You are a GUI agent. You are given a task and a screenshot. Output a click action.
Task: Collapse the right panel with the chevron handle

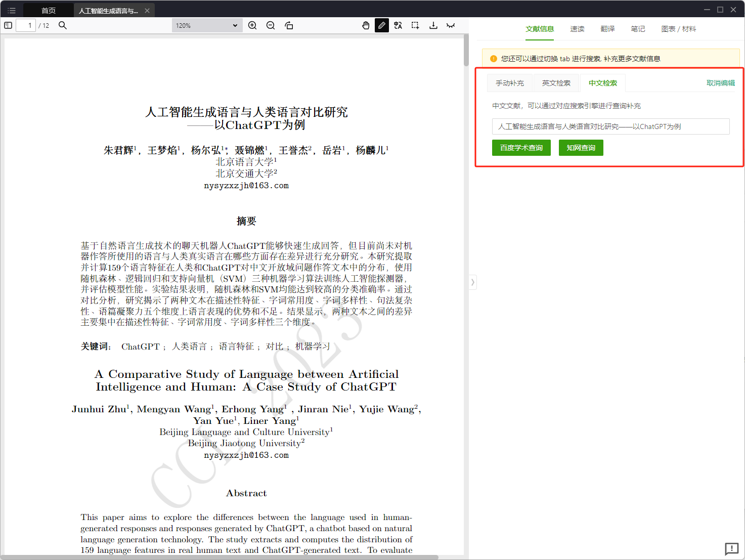point(472,282)
